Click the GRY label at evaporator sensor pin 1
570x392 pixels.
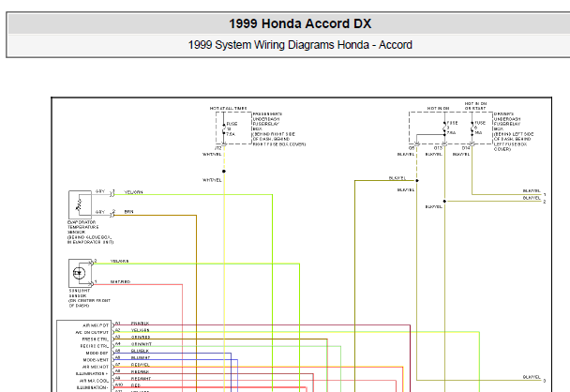[x=100, y=191]
